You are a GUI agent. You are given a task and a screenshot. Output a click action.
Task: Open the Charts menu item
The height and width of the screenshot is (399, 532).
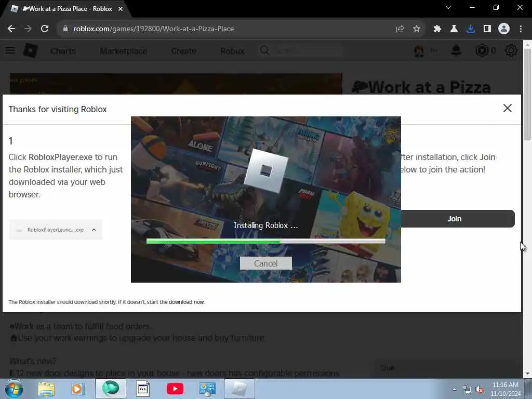[x=63, y=51]
